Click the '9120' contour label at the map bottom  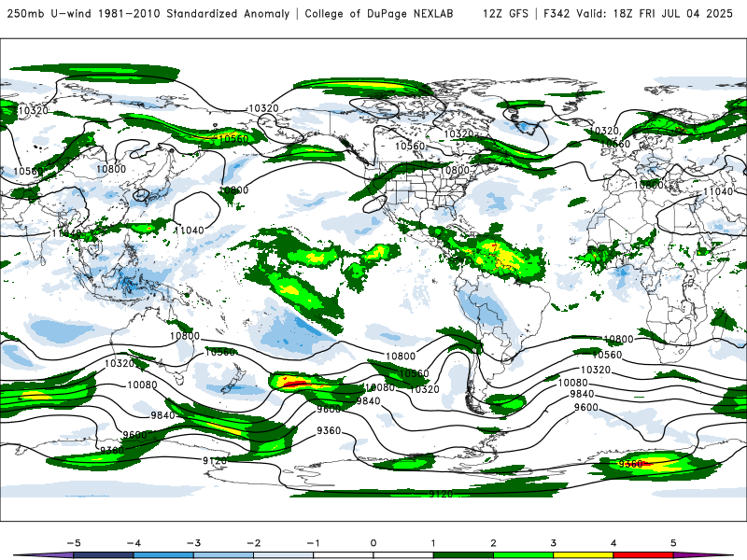pos(441,494)
